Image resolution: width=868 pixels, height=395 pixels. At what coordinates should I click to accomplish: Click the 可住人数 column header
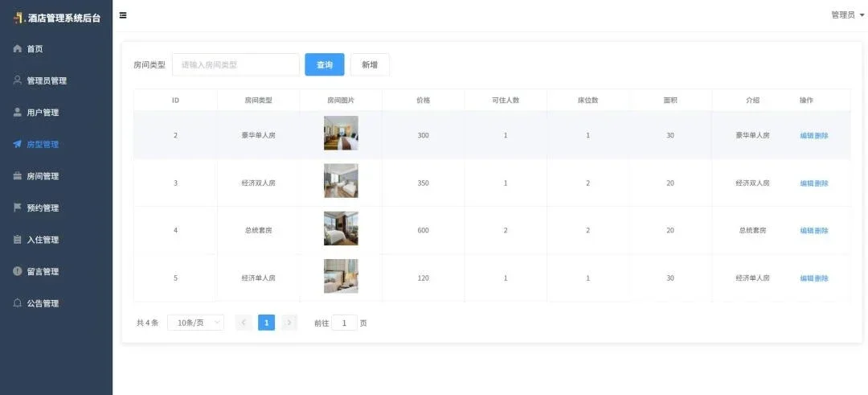tap(506, 101)
